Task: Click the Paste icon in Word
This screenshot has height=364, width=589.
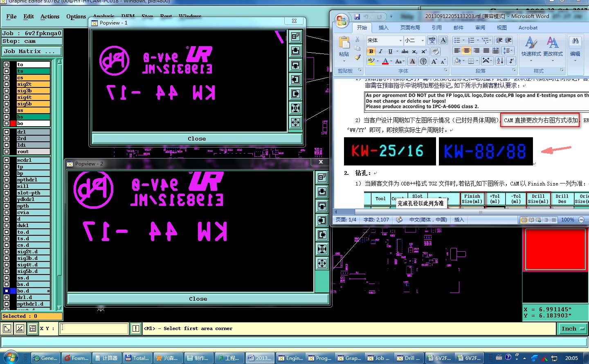Action: [344, 42]
